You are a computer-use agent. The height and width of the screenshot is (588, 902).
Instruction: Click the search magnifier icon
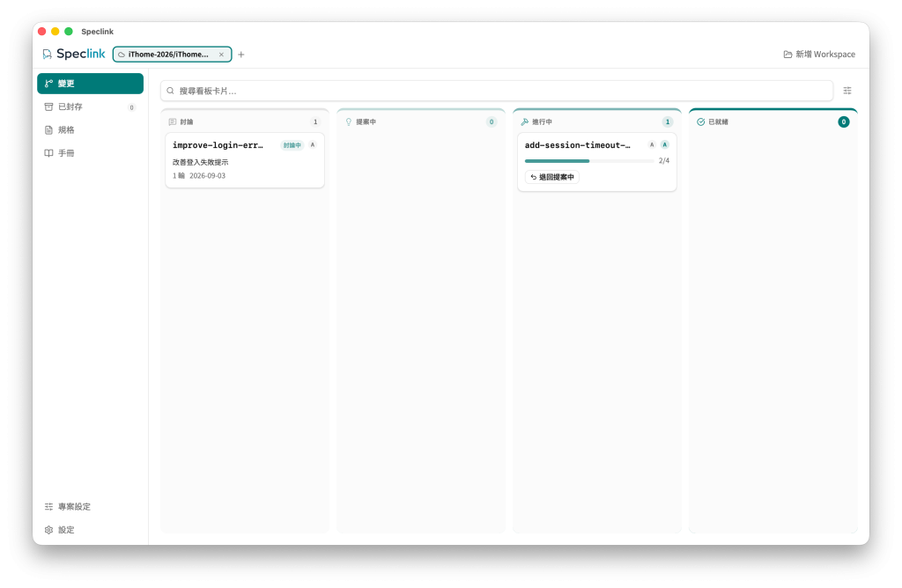[x=170, y=91]
